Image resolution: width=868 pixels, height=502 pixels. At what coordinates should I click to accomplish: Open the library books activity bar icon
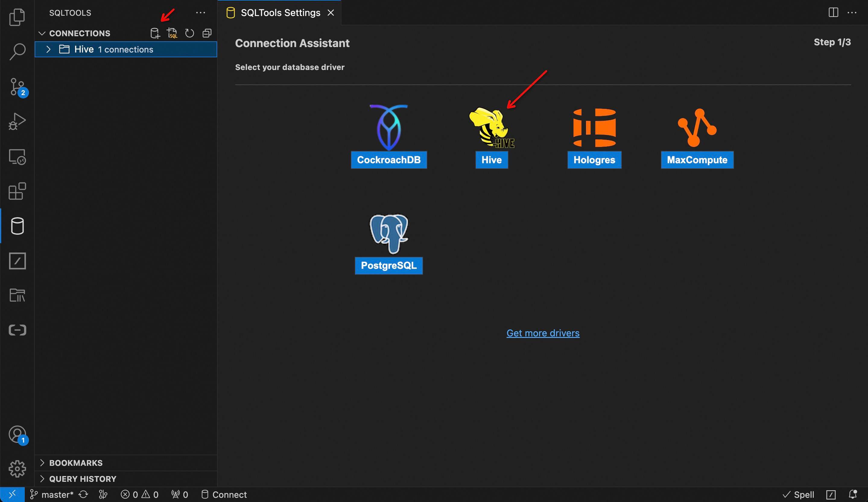17,295
